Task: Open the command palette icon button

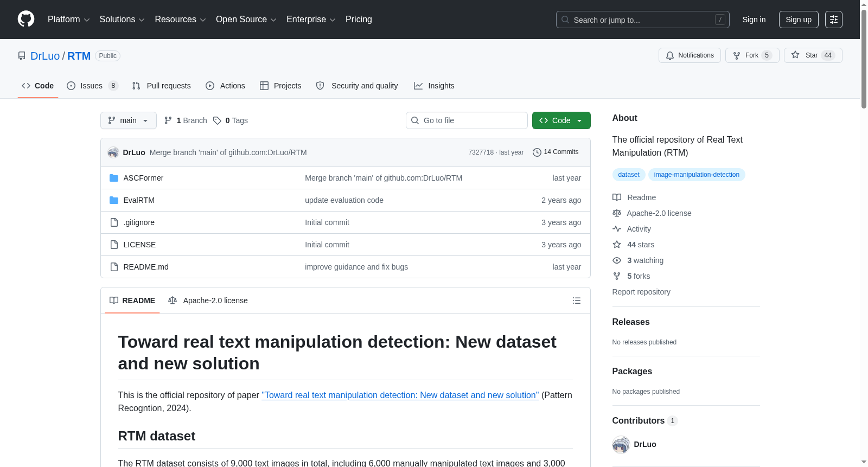Action: pyautogui.click(x=833, y=20)
